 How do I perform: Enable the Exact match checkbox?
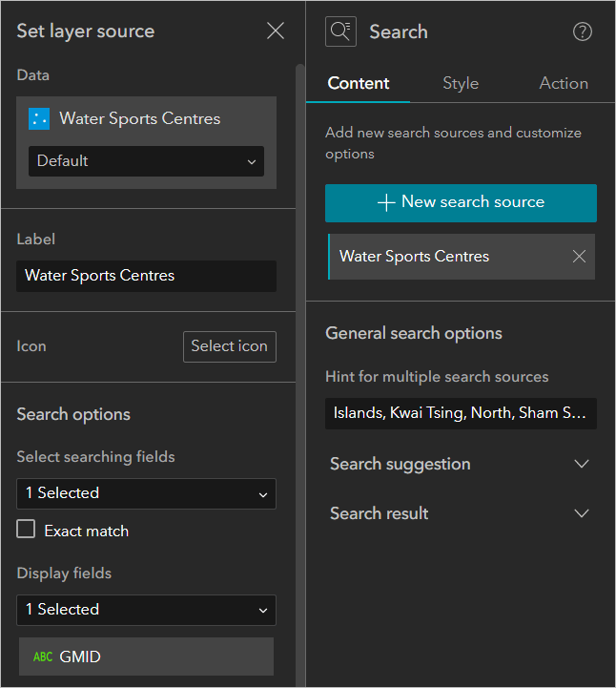27,530
